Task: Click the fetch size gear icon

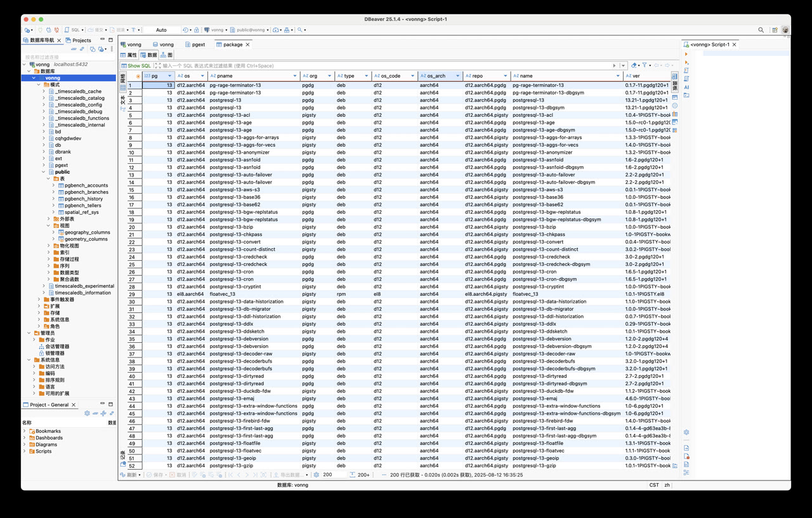Action: pyautogui.click(x=316, y=475)
